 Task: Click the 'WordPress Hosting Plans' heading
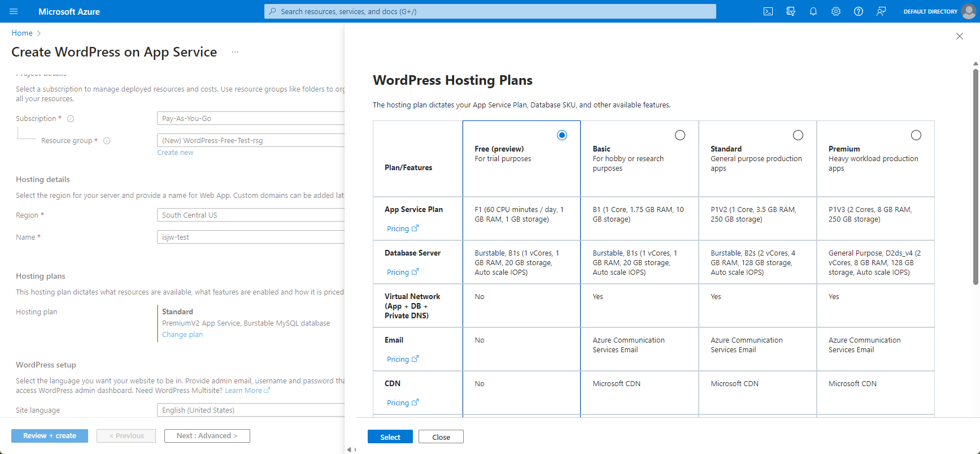(x=452, y=80)
